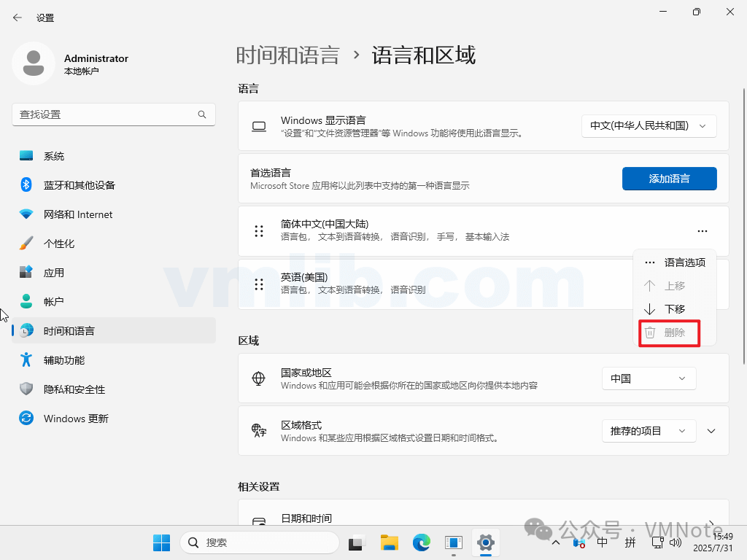
Task: Click the three-dot menu for 简体中文
Action: (x=702, y=231)
